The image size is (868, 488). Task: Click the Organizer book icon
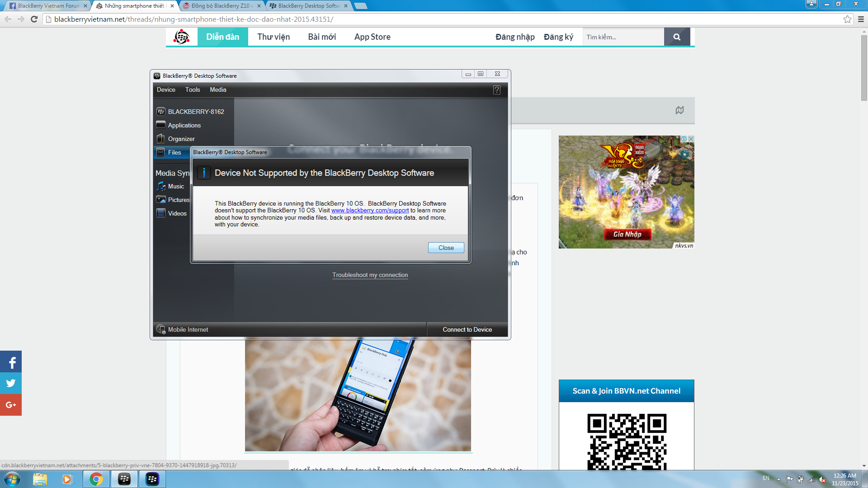160,138
